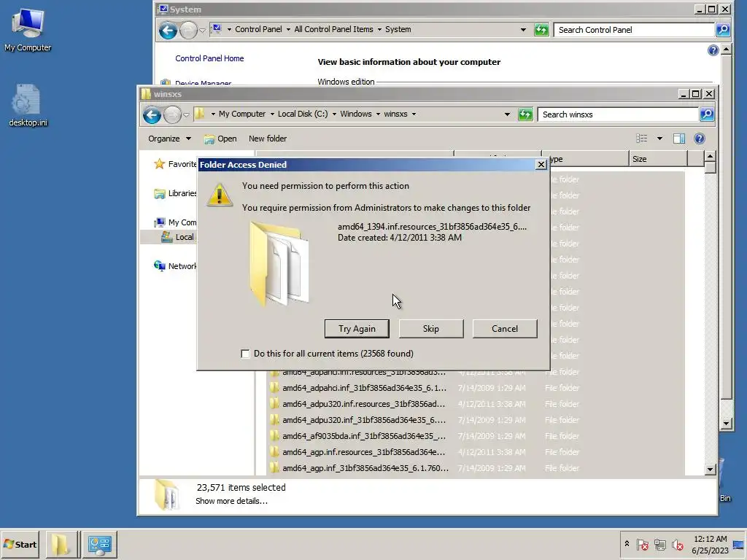Click the Search winsxs field

pos(618,114)
